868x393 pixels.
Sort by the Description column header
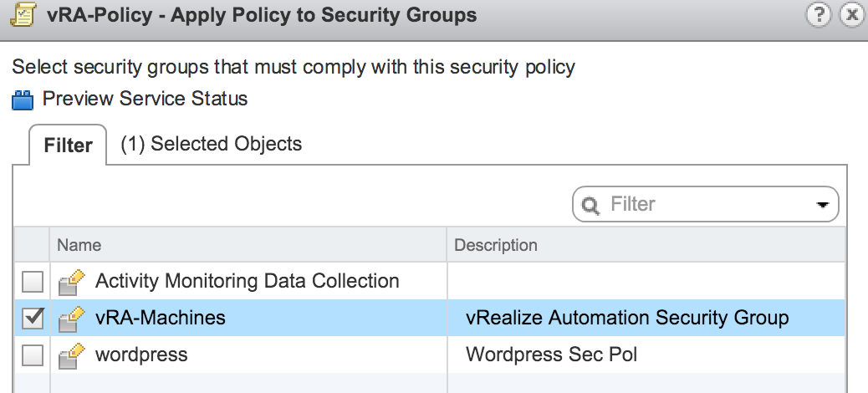pyautogui.click(x=496, y=245)
